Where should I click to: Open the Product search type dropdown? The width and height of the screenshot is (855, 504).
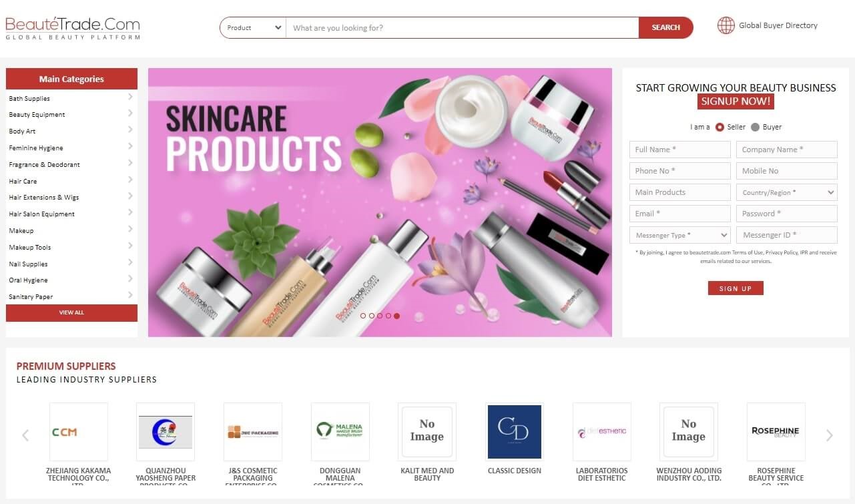253,28
